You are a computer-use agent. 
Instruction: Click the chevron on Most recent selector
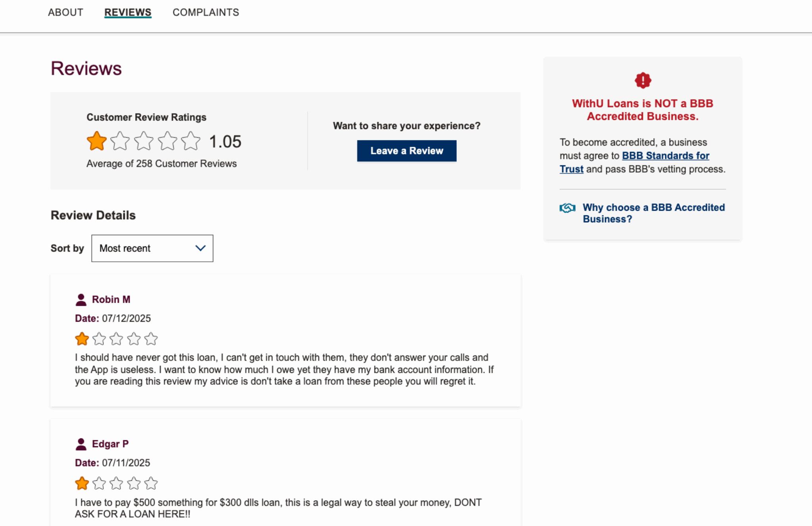coord(200,248)
